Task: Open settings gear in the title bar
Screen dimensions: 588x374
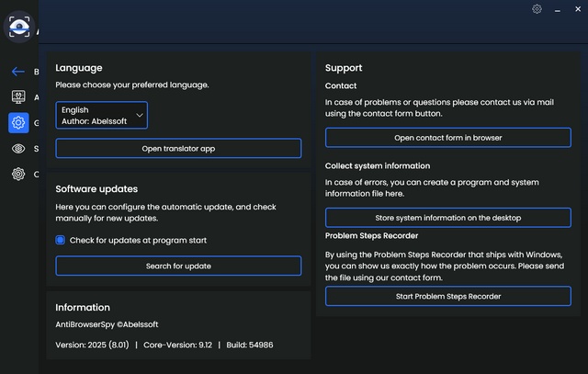Action: pyautogui.click(x=537, y=9)
